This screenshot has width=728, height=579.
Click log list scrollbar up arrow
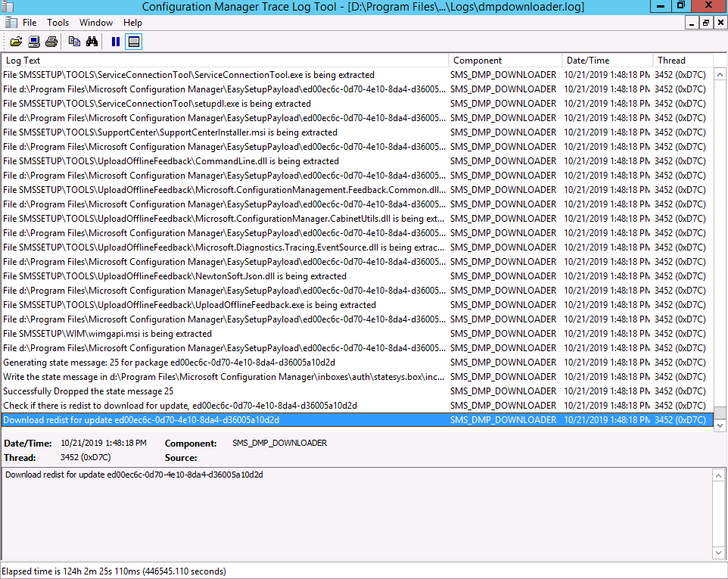click(x=720, y=74)
